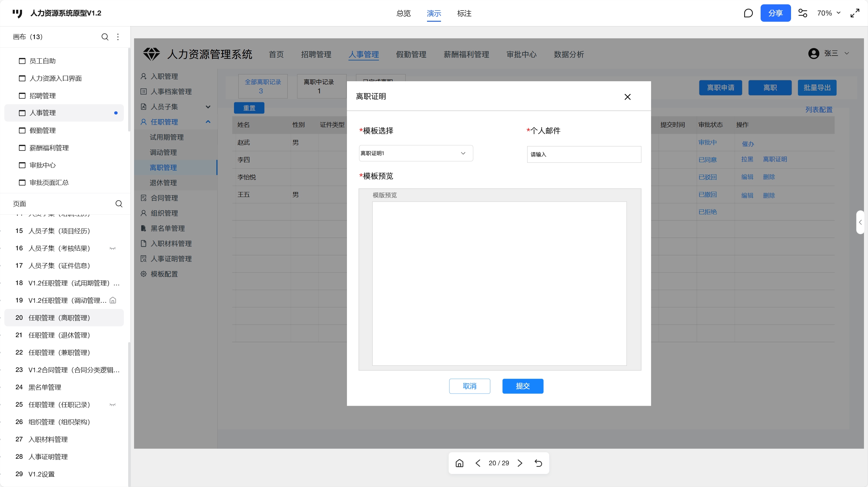
Task: Search pages with the magnifier icon
Action: [119, 204]
